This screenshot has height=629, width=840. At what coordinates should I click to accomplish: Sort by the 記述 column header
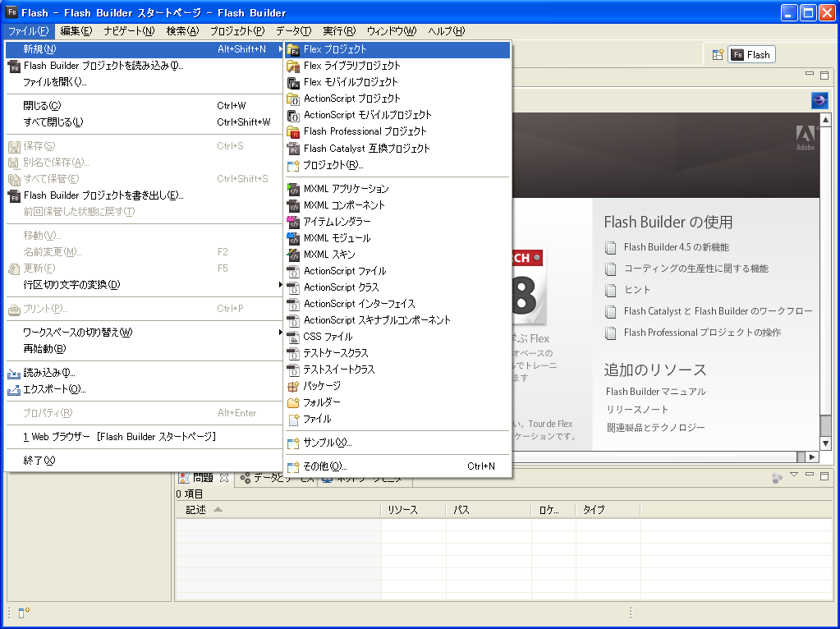point(278,510)
